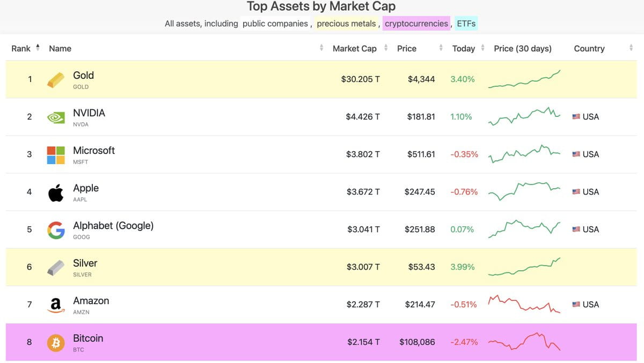Sort by Country column arrows
The image size is (644, 363).
click(631, 48)
